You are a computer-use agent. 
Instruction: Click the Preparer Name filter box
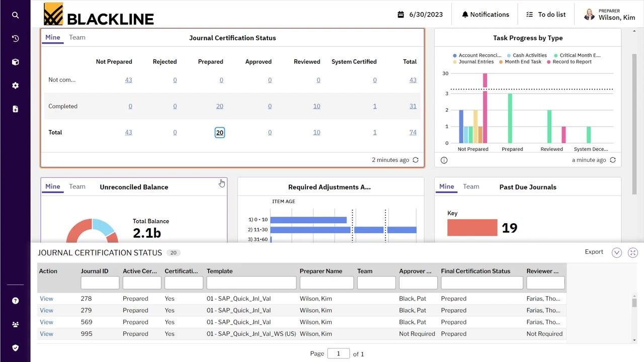click(x=327, y=283)
